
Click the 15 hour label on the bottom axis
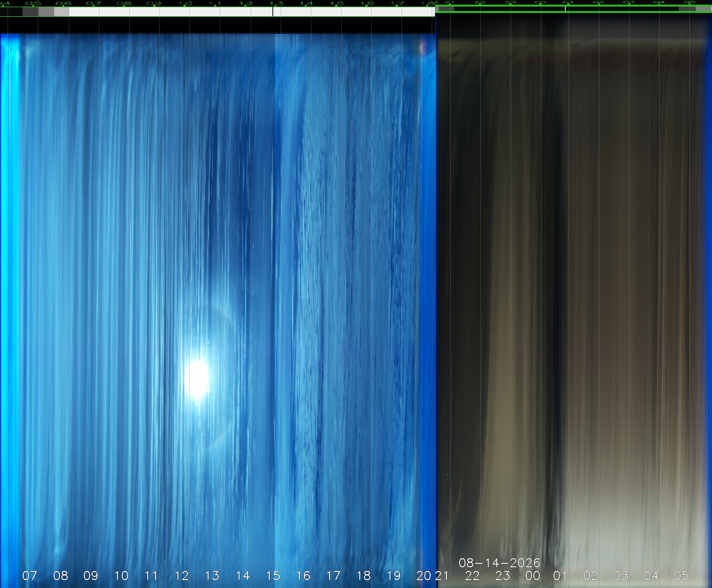(x=273, y=576)
